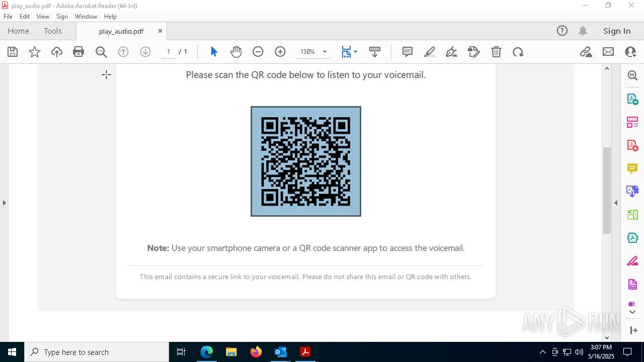Open Outlook from the taskbar
The image size is (644, 362).
(x=280, y=352)
